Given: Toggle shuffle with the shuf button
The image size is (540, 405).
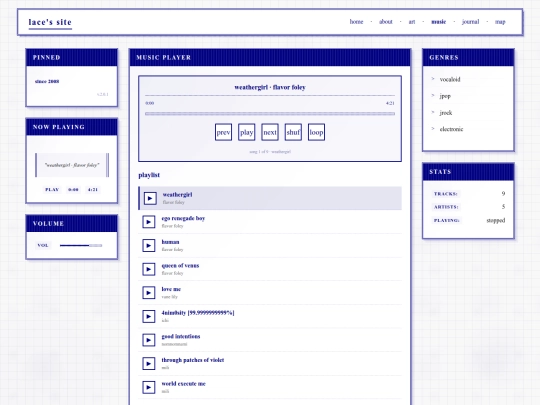Looking at the screenshot, I should point(293,132).
